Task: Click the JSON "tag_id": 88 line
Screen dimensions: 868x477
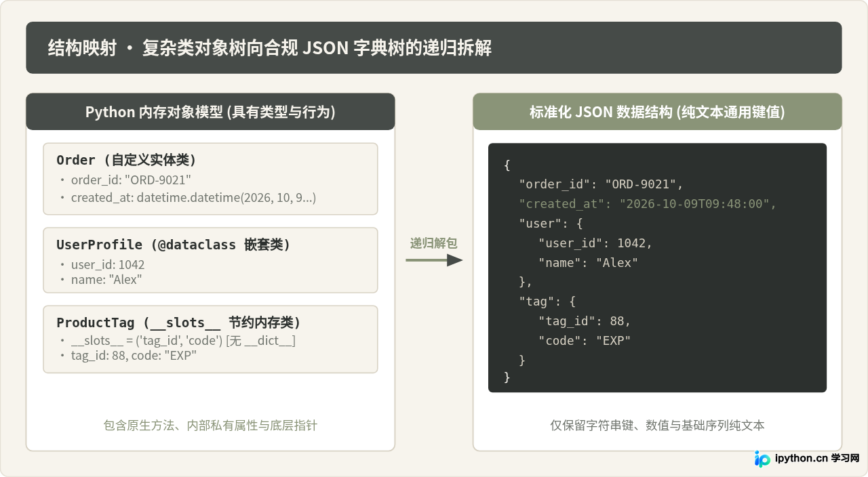Action: (x=585, y=321)
